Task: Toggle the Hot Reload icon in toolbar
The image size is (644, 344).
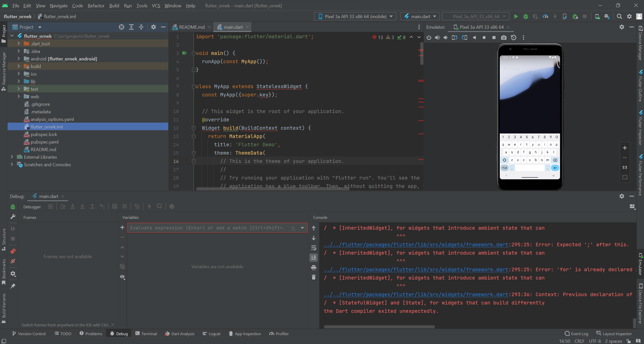Action: (x=554, y=16)
